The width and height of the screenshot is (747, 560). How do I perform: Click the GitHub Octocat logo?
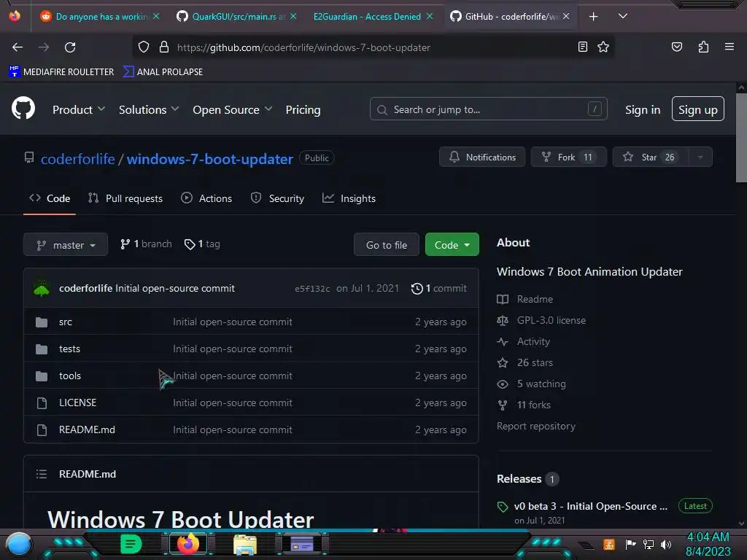point(23,108)
